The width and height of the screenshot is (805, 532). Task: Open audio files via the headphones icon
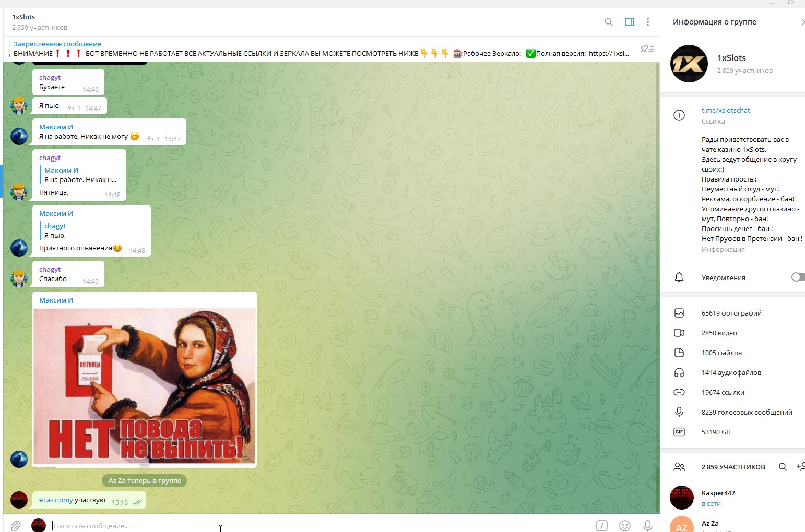pyautogui.click(x=679, y=372)
